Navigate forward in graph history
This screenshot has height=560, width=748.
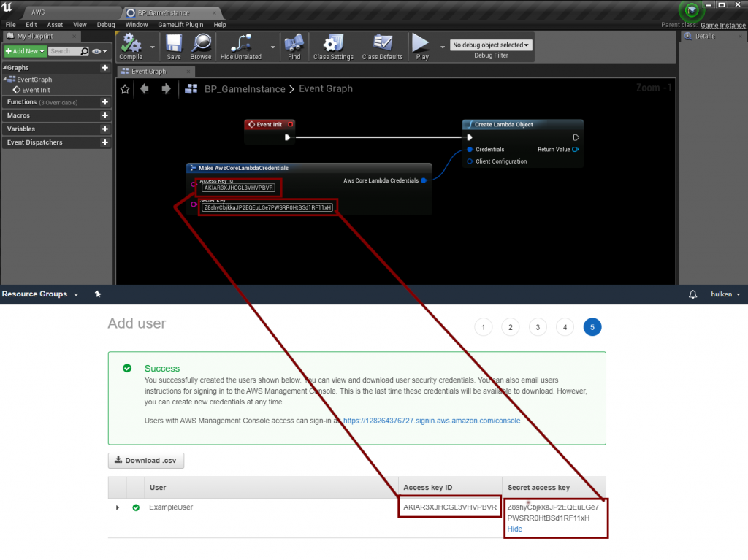pos(166,89)
